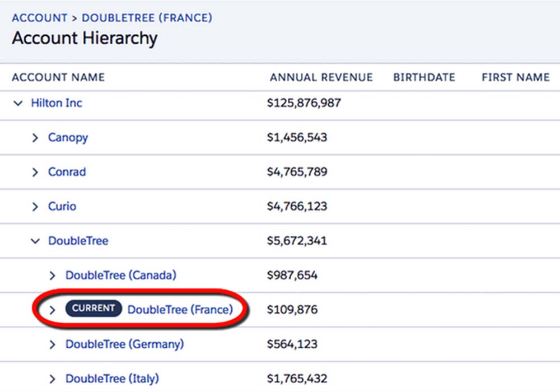560x392 pixels.
Task: Open the Canopy account link
Action: 68,138
